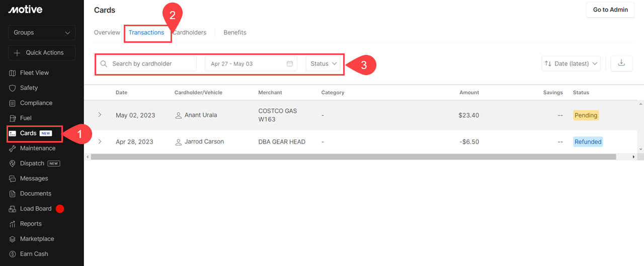Open the Status filter dropdown
Viewport: 644px width, 266px height.
324,64
